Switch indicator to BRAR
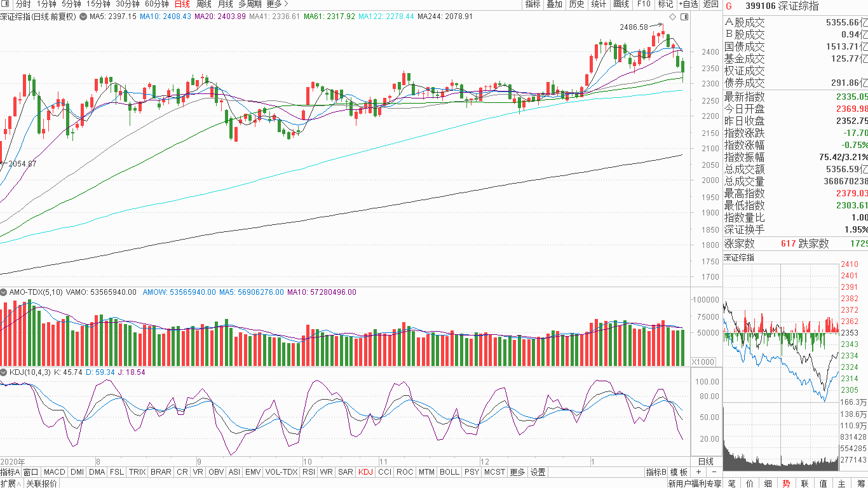Viewport: 868px width, 488px height. [161, 472]
